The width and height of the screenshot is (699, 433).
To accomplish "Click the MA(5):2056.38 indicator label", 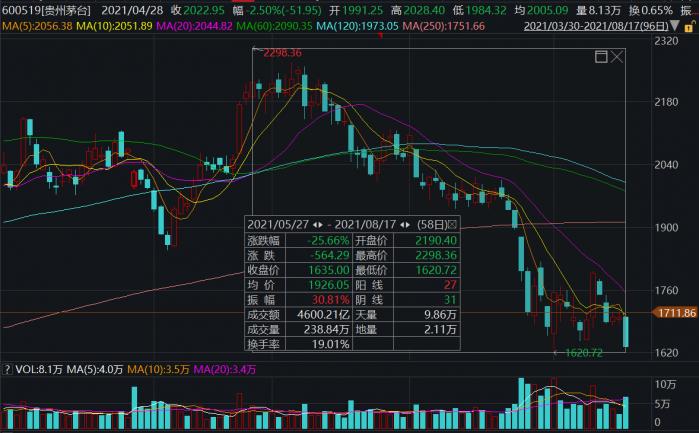I will click(x=37, y=26).
